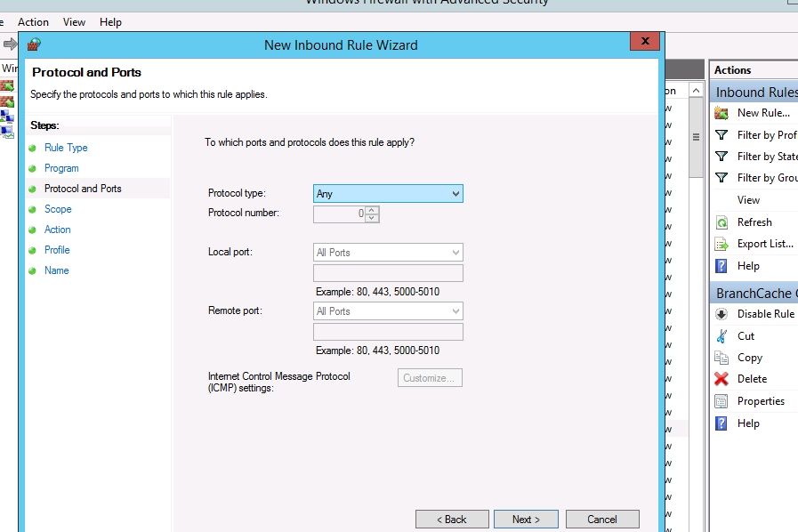This screenshot has height=532, width=798.
Task: Click the Properties icon in Actions
Action: (721, 401)
